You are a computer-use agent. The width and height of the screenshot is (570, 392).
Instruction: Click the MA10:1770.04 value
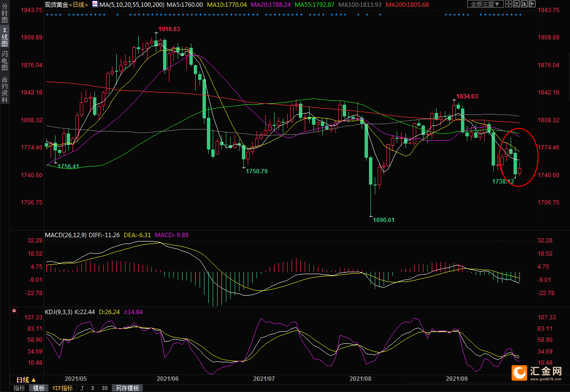(226, 5)
